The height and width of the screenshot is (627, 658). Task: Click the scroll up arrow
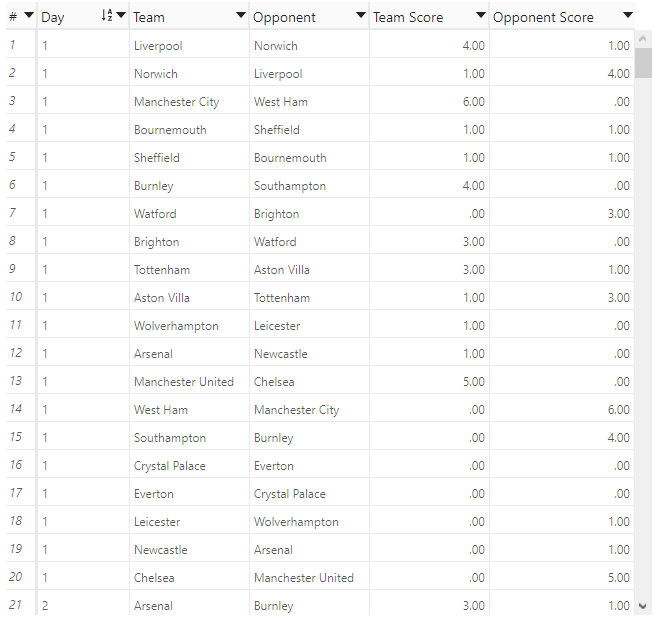tap(642, 39)
